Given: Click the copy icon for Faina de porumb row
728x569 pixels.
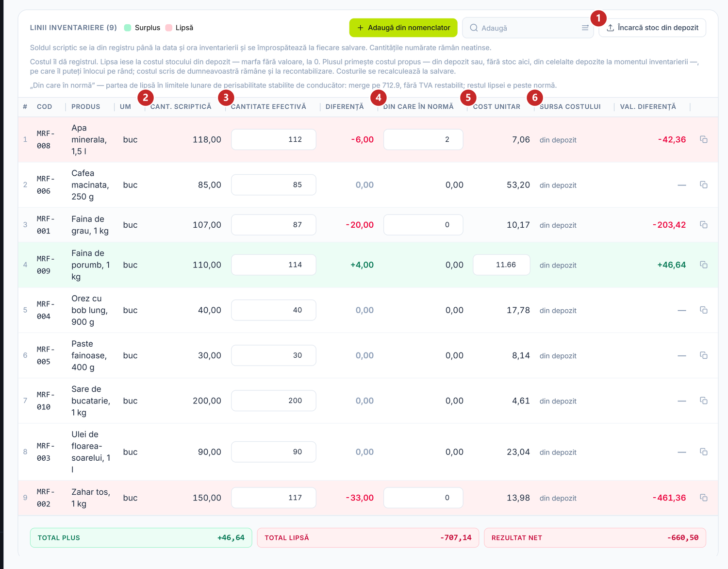Looking at the screenshot, I should pos(703,265).
